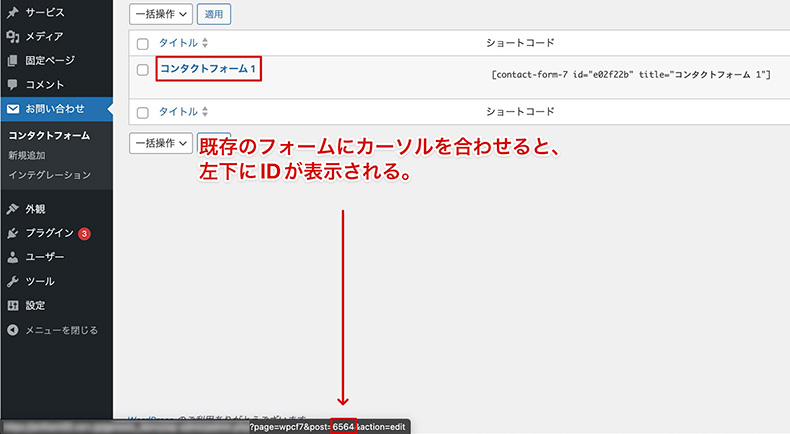This screenshot has width=790, height=434.
Task: Click the user icon beside ユーザー
Action: [13, 257]
